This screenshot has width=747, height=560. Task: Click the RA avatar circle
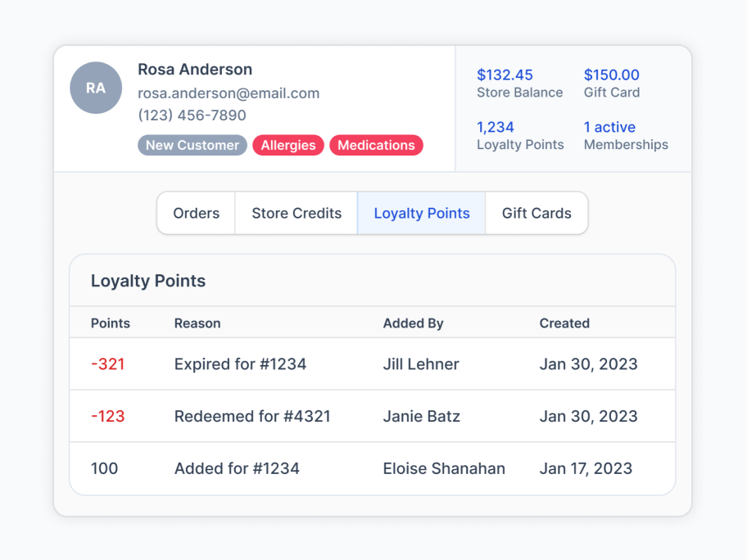[96, 88]
